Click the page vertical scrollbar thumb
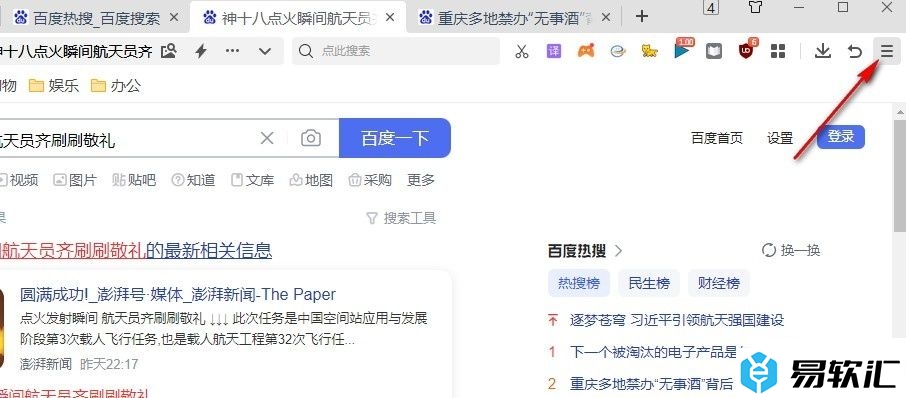 tap(900, 176)
